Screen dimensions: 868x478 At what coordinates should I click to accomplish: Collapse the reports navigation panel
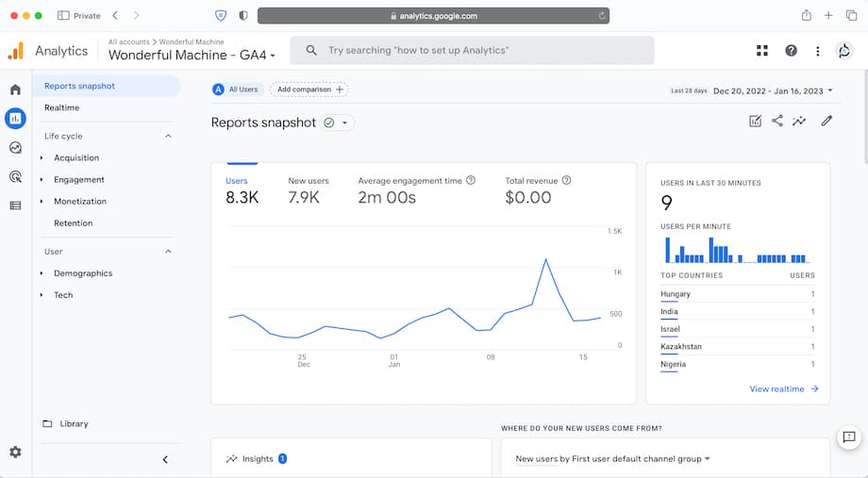tap(165, 460)
